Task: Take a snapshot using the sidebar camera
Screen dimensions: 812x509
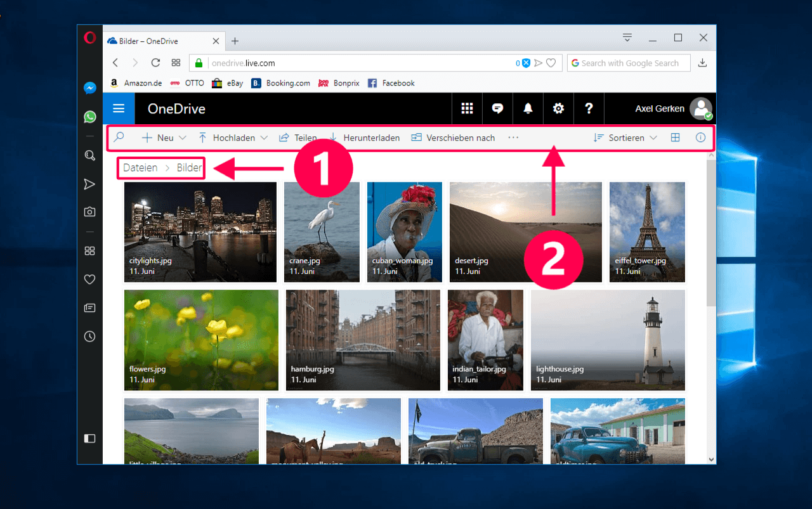Action: click(x=90, y=212)
